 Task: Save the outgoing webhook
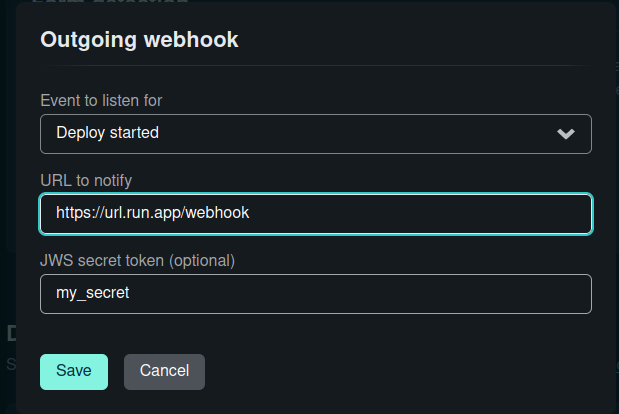pos(74,372)
